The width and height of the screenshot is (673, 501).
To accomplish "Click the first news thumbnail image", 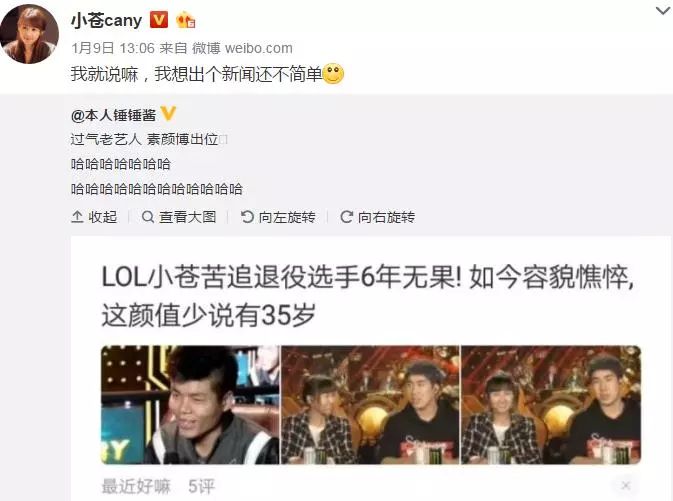I will tap(190, 405).
